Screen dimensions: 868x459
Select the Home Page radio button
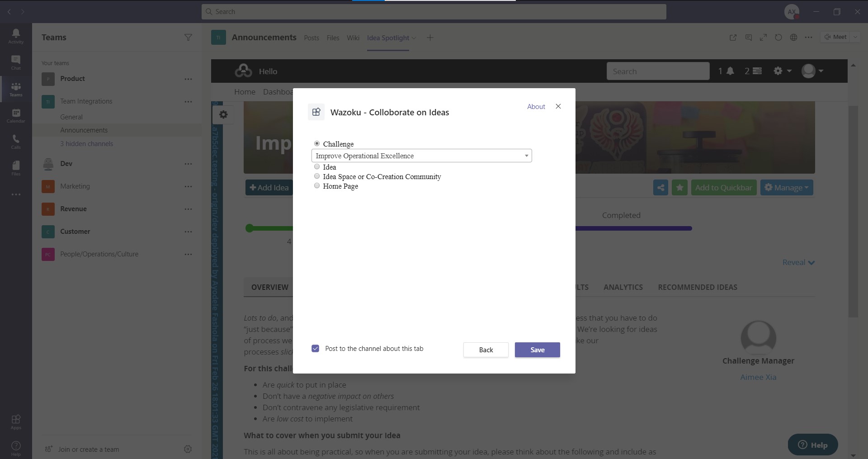pyautogui.click(x=317, y=185)
